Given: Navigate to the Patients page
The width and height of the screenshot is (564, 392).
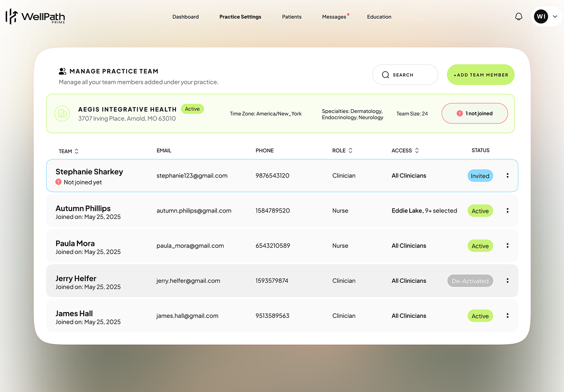Looking at the screenshot, I should click(x=292, y=17).
